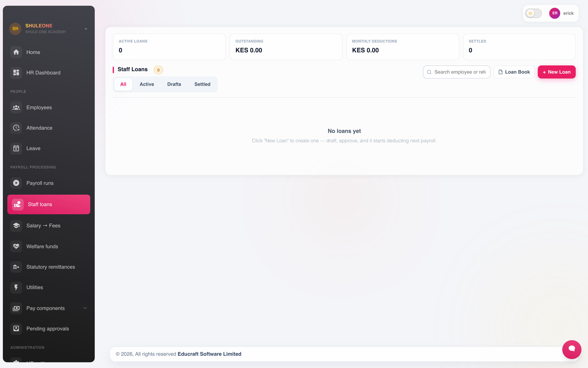Open Attendance menu item
This screenshot has height=368, width=588.
49,128
